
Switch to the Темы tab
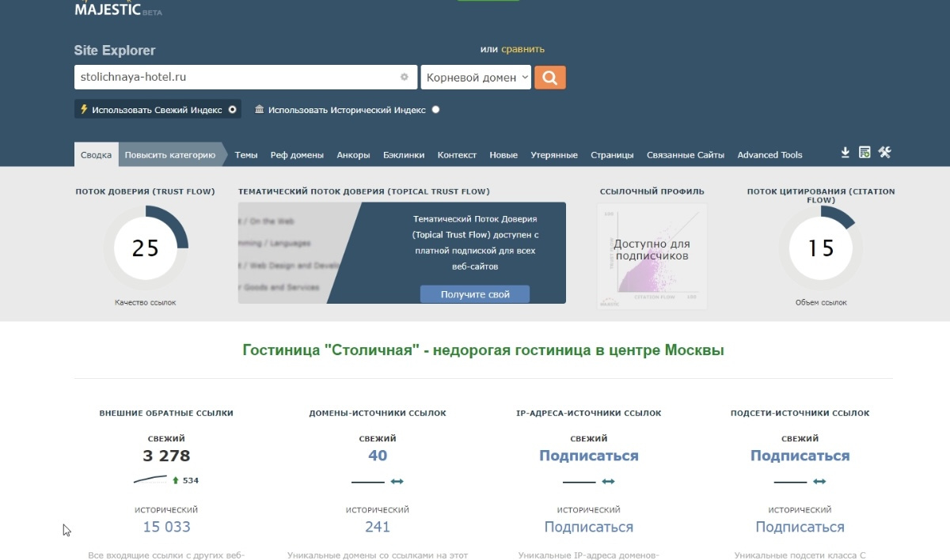pyautogui.click(x=246, y=155)
